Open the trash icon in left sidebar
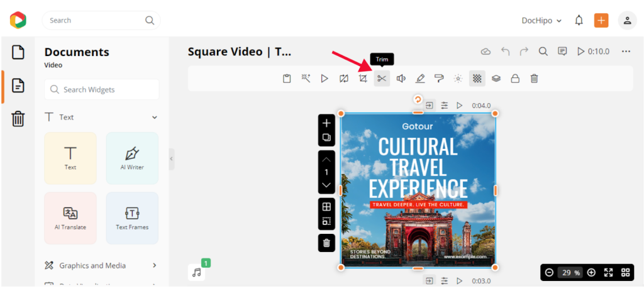The height and width of the screenshot is (291, 644). [x=18, y=119]
